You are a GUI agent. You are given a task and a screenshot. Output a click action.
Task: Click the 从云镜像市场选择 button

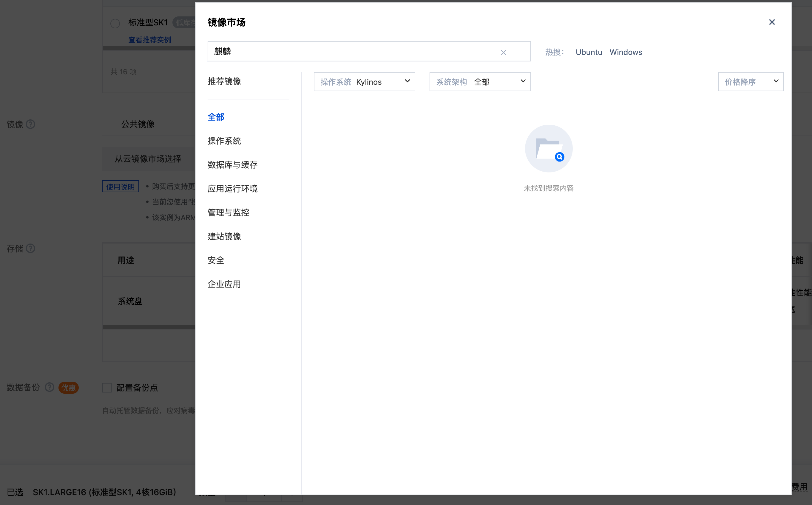[x=148, y=159]
